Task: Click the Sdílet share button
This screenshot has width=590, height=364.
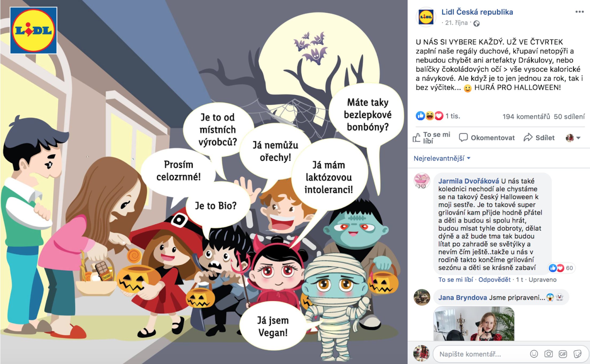Action: click(x=539, y=138)
